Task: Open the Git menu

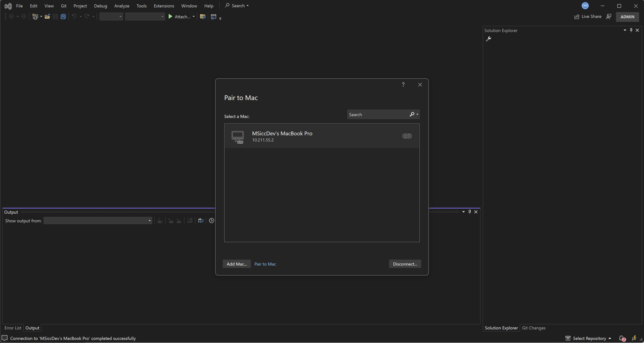Action: pos(64,6)
